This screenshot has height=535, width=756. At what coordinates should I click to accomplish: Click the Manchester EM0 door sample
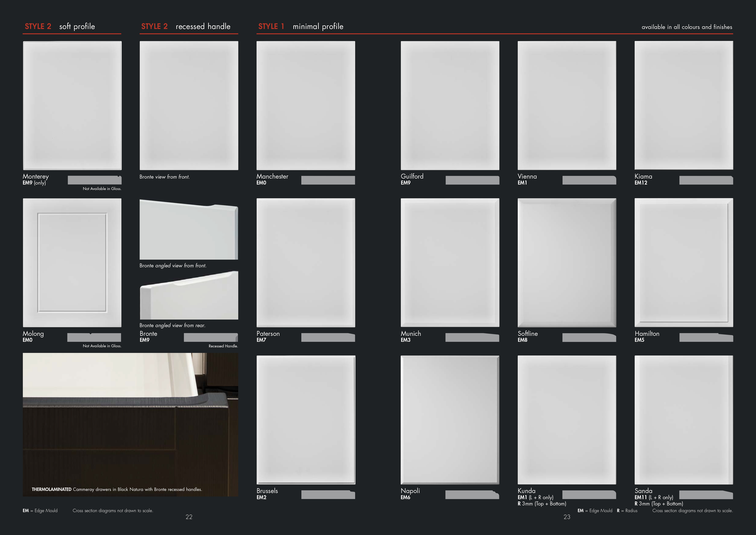pos(306,105)
